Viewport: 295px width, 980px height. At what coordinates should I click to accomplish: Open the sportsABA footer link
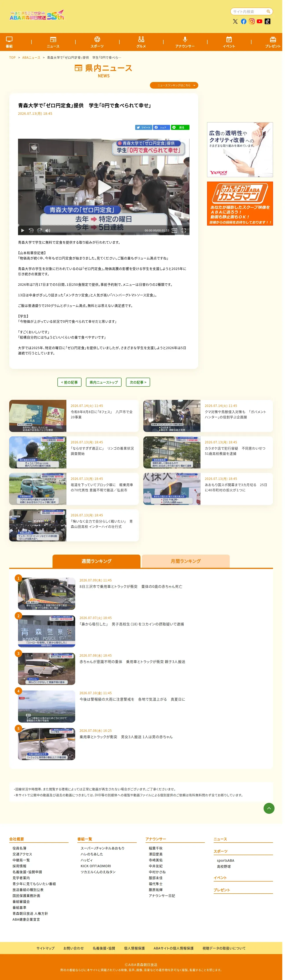point(225,861)
